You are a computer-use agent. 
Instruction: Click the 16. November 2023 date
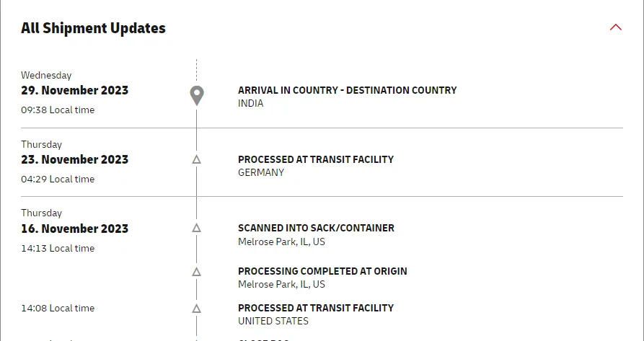coord(74,229)
